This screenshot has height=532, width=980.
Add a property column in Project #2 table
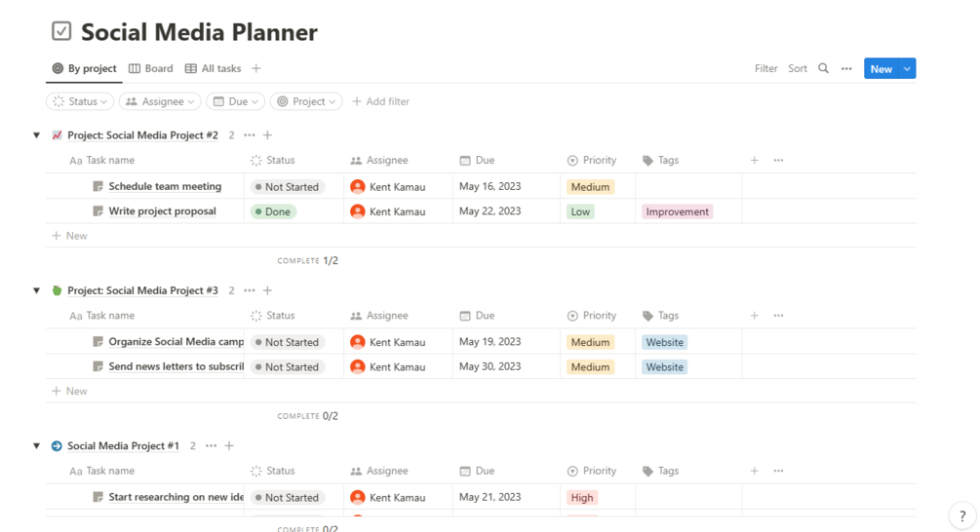click(x=754, y=160)
